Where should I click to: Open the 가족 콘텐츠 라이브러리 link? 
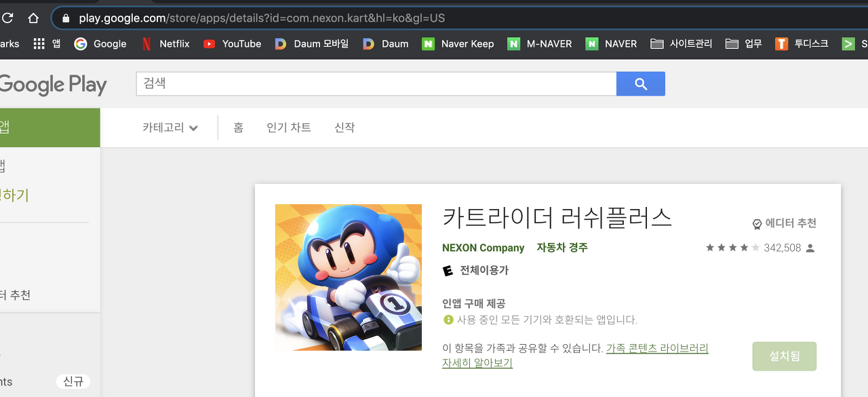point(657,348)
